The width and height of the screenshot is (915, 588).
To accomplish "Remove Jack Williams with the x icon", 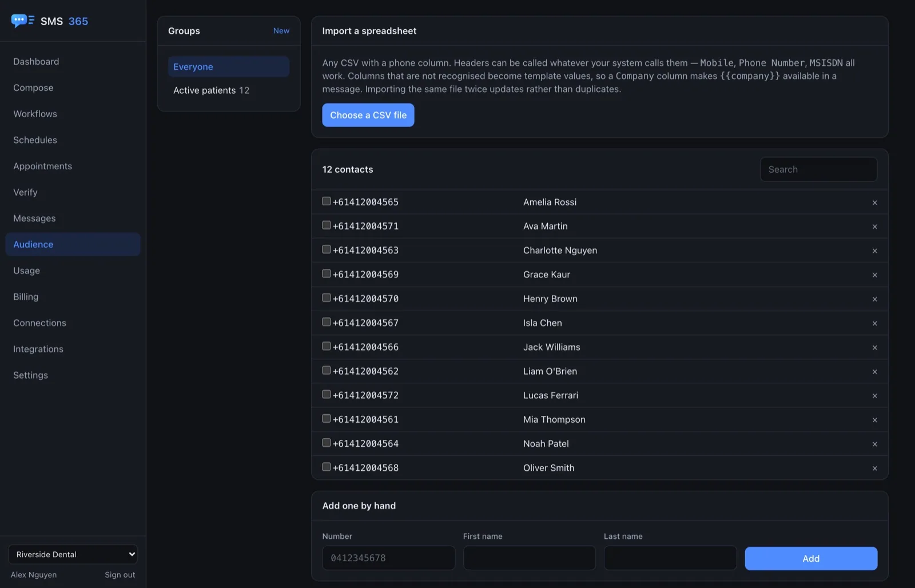I will [x=874, y=347].
